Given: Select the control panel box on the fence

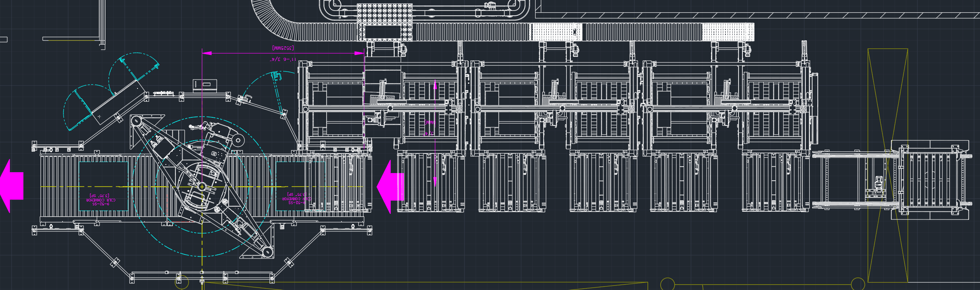Looking at the screenshot, I should coord(205,85).
